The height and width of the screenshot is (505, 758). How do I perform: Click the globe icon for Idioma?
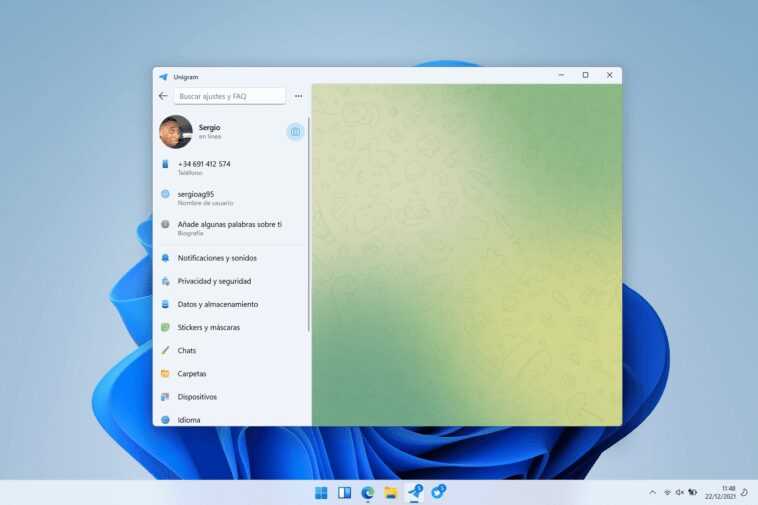[x=165, y=420]
